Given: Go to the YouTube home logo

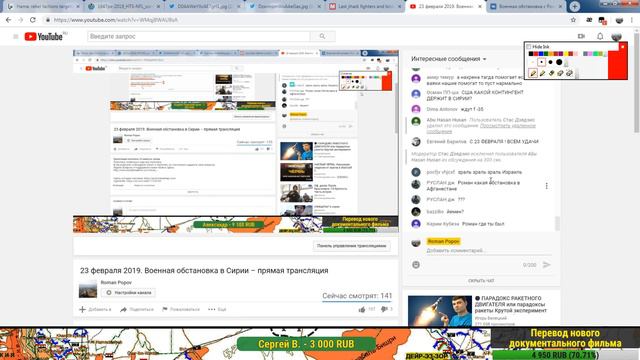Looking at the screenshot, I should (44, 36).
